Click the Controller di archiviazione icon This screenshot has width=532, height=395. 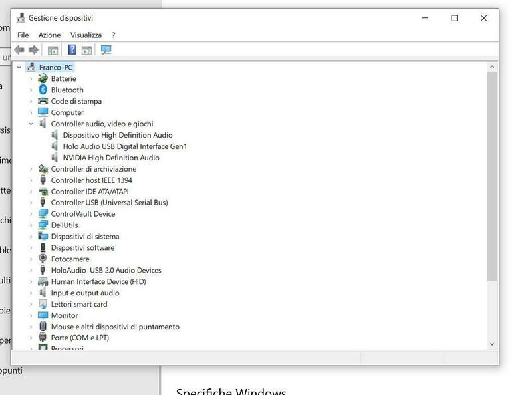click(43, 169)
